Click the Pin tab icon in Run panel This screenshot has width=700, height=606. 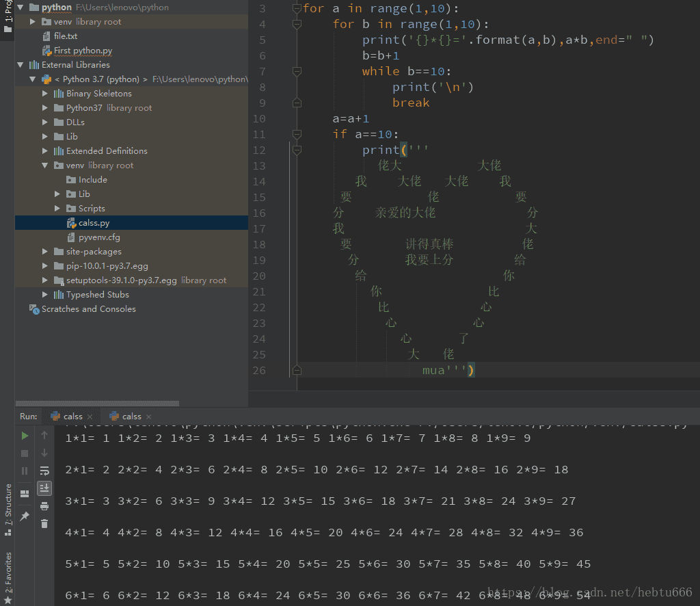click(25, 516)
